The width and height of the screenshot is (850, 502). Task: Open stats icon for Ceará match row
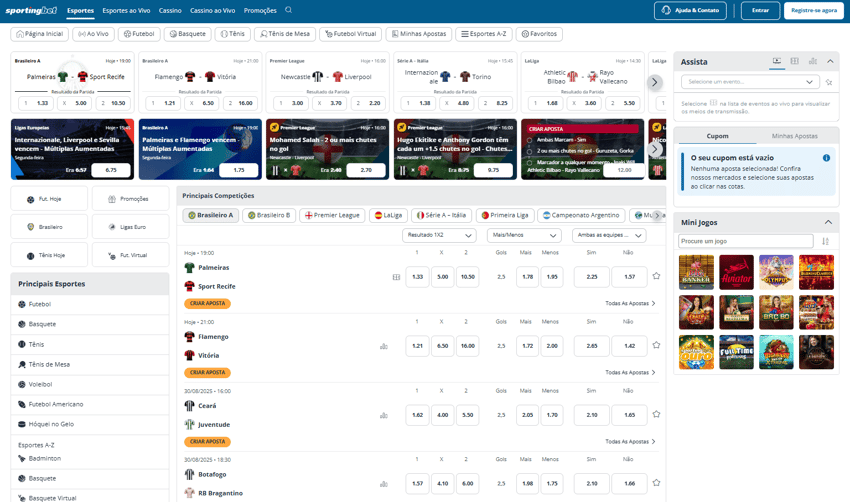click(384, 416)
